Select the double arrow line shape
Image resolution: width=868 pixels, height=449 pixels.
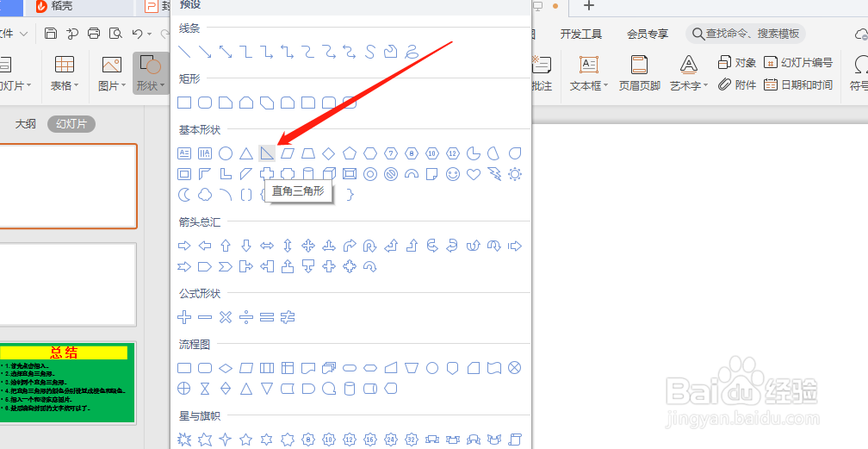pos(226,52)
